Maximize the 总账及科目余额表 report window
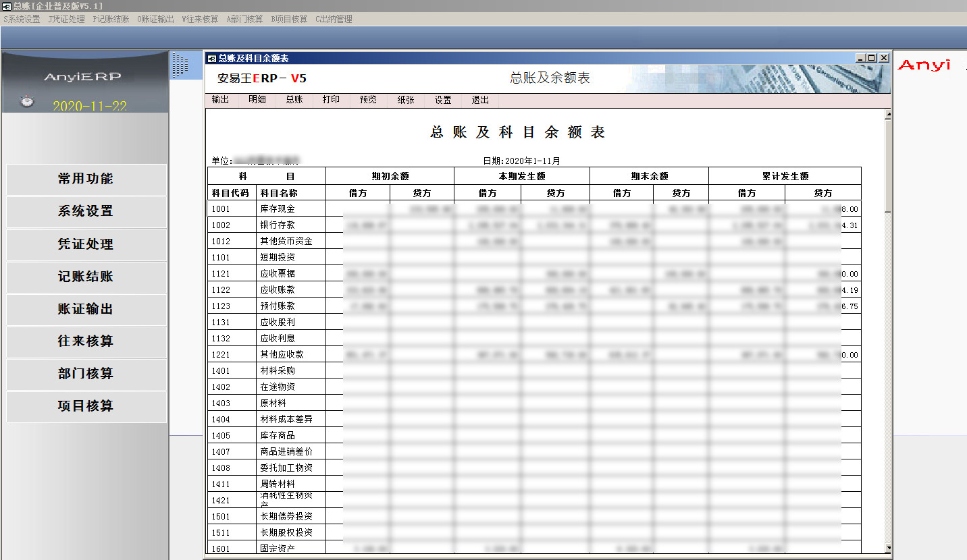Viewport: 967px width, 560px height. coord(872,59)
